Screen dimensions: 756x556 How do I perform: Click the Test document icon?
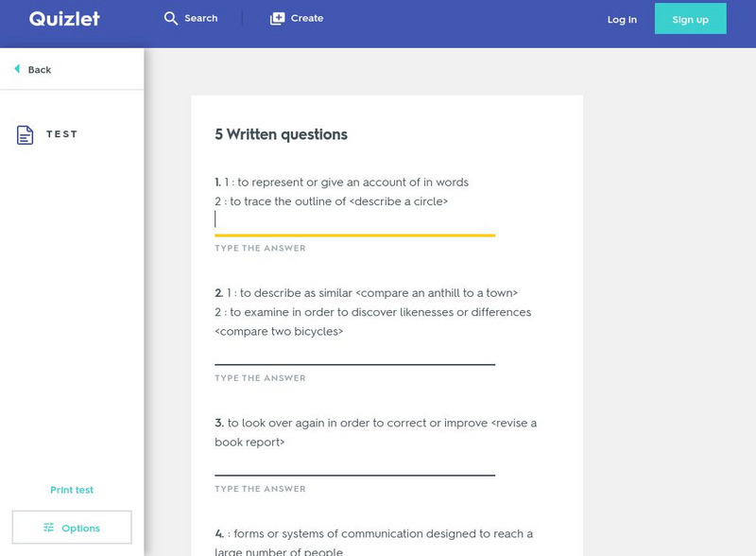click(26, 134)
